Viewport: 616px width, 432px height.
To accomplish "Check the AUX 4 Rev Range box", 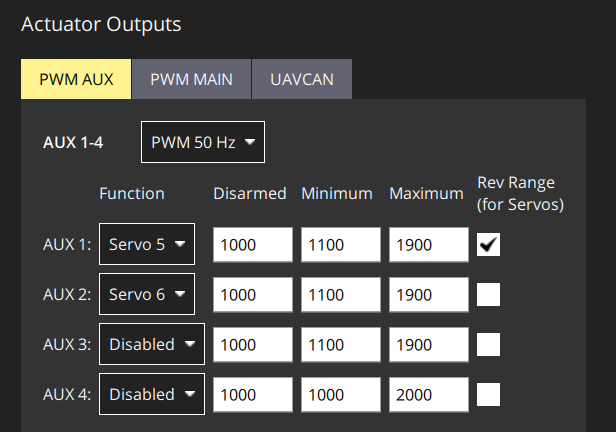I will click(x=488, y=394).
